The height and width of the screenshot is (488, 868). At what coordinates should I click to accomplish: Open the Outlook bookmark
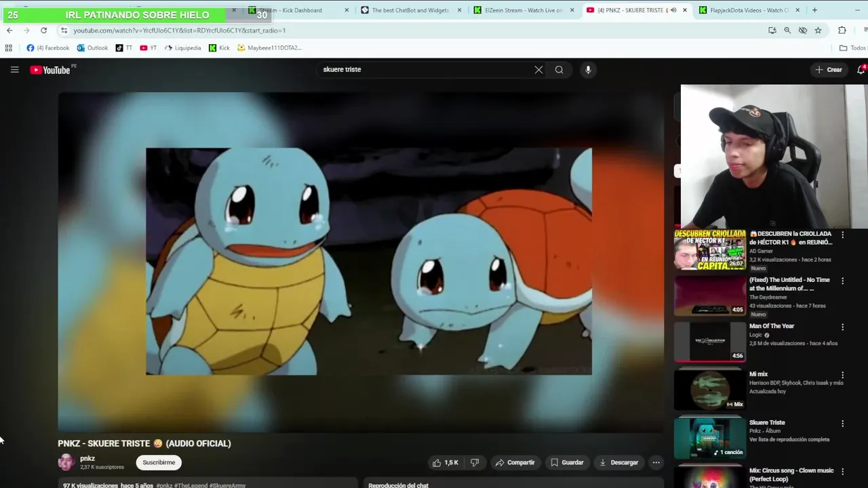[92, 48]
